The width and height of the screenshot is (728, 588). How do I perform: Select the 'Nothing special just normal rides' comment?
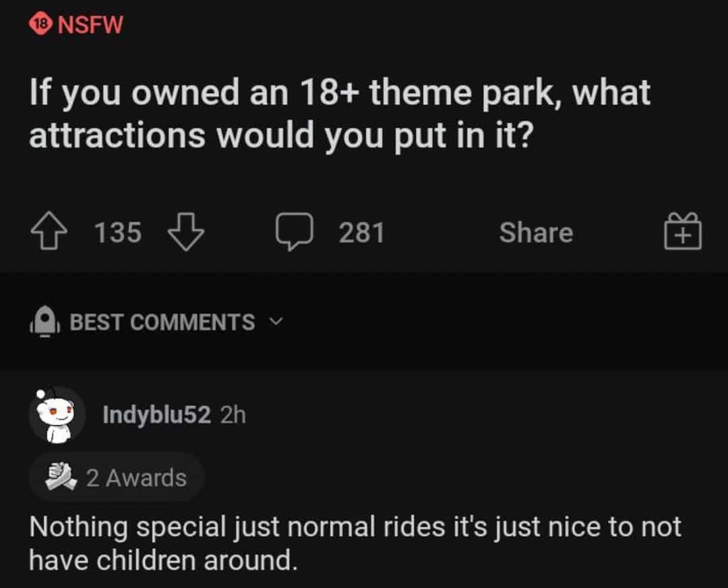(355, 542)
